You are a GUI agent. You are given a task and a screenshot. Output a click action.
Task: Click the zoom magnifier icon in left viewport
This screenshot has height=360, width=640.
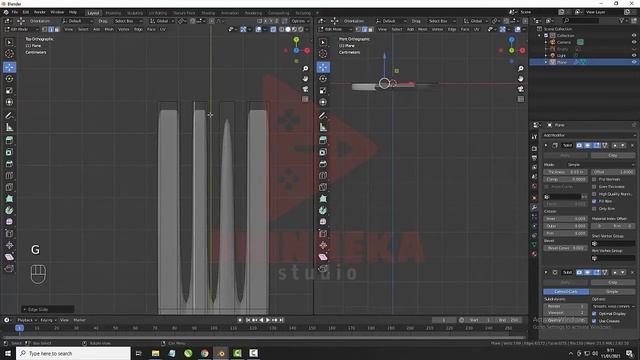pyautogui.click(x=305, y=69)
